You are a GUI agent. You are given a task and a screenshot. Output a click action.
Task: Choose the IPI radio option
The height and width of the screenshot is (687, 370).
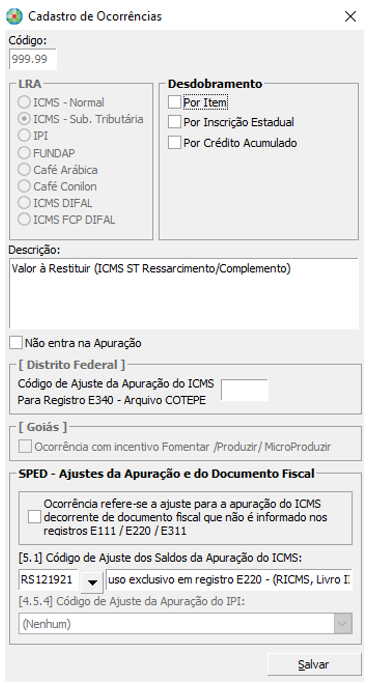coord(24,136)
